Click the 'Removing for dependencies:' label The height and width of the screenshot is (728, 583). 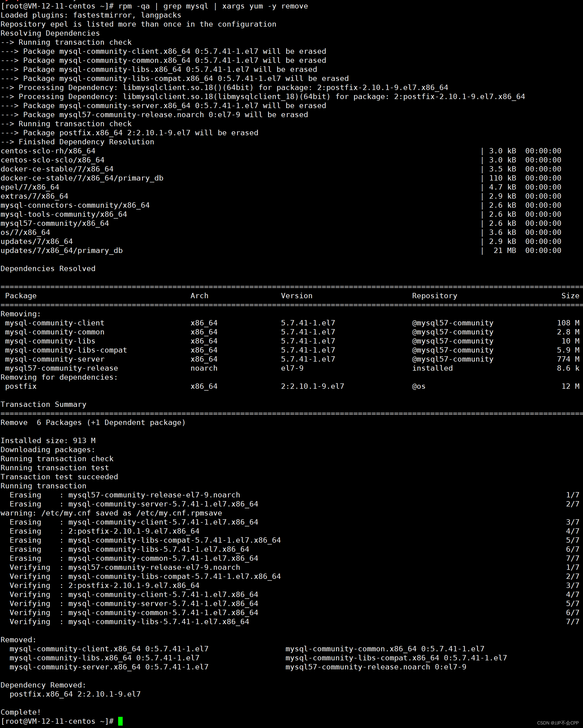[59, 378]
